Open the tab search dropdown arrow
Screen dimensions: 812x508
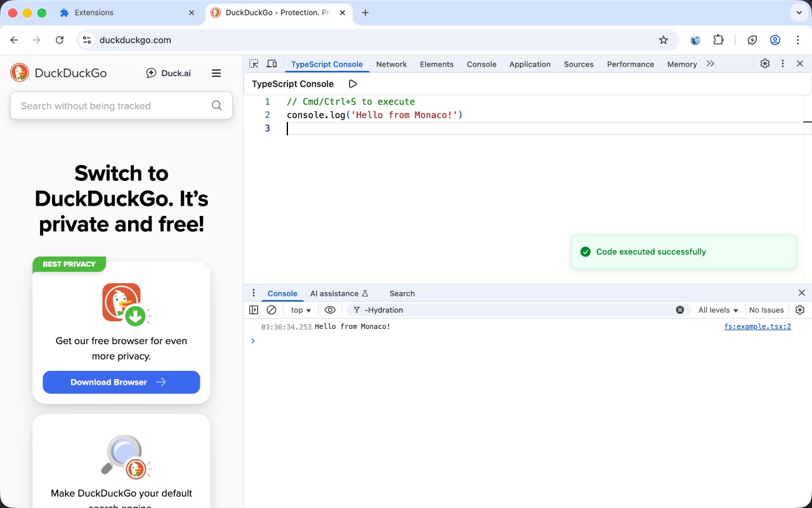(x=798, y=13)
